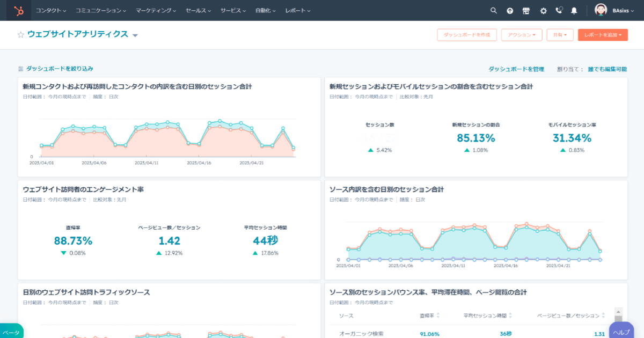Click the filter sliders icon beside ダッシュボードを絞り込み

tap(20, 69)
